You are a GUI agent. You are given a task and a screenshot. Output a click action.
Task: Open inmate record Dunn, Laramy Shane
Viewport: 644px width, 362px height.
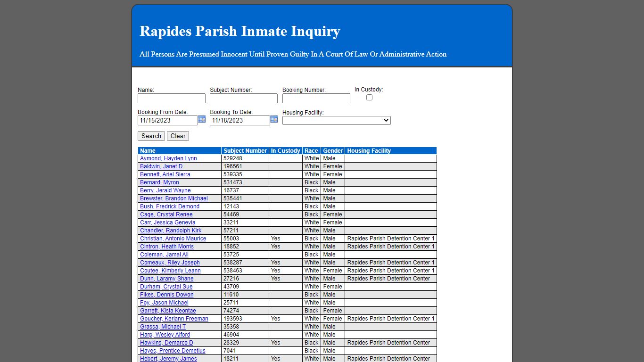click(167, 279)
